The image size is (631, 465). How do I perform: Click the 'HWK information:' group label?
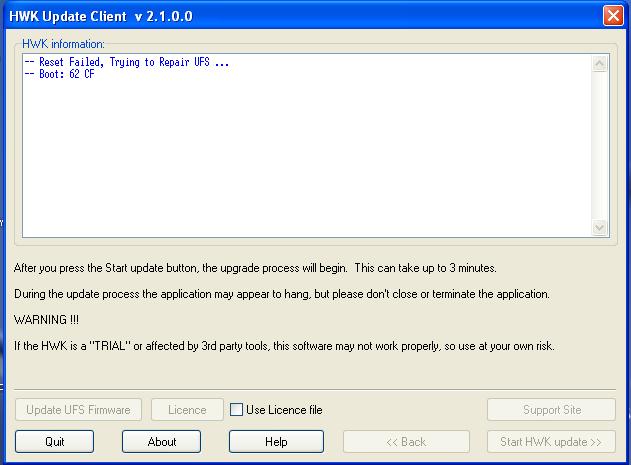coord(63,44)
